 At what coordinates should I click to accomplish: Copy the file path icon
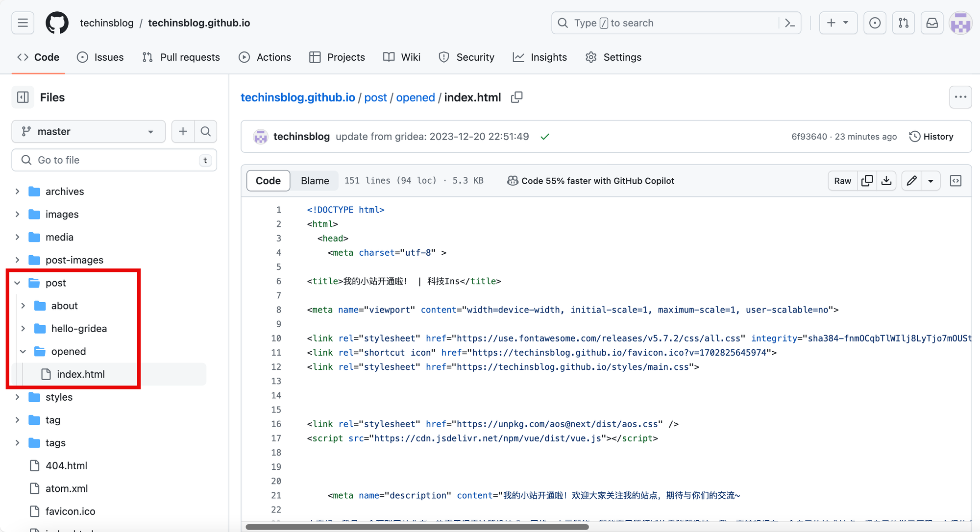tap(516, 97)
